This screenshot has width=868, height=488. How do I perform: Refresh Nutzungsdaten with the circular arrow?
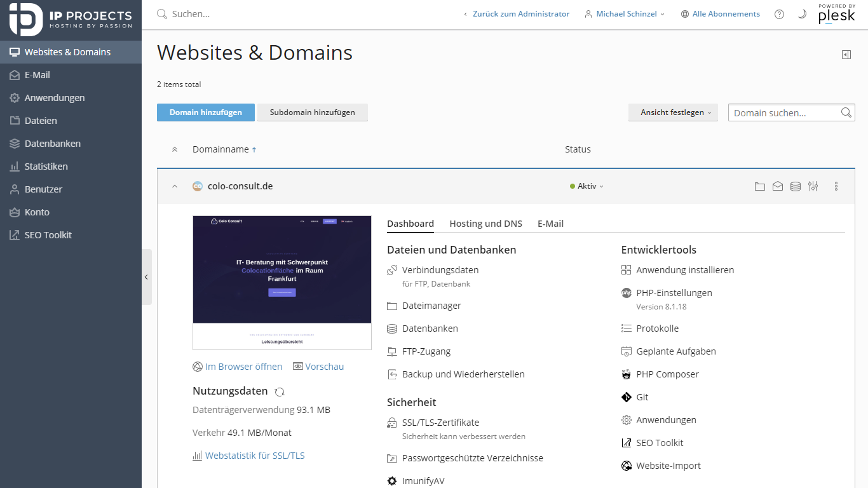click(x=280, y=391)
